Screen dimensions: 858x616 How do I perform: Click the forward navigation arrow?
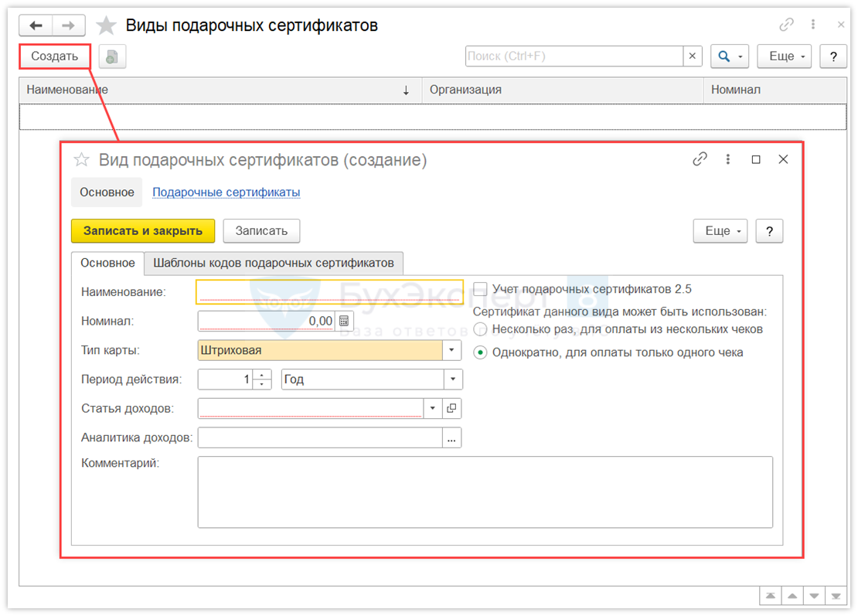pyautogui.click(x=68, y=26)
